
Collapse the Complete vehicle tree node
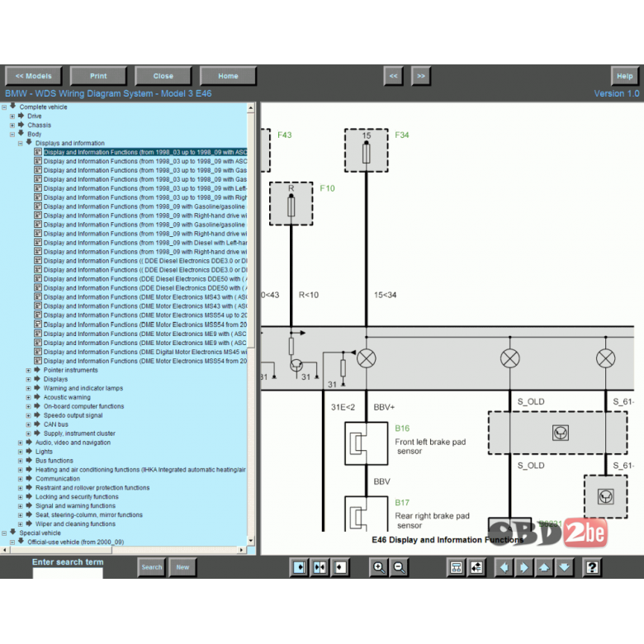coord(4,107)
